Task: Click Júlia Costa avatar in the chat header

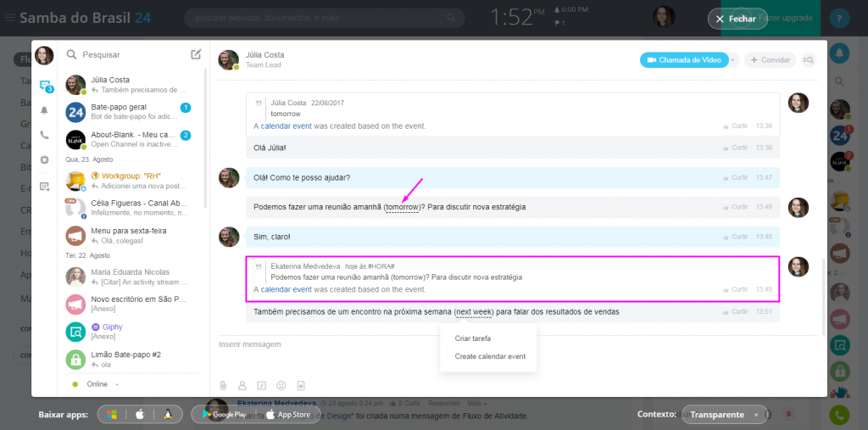Action: pos(228,60)
